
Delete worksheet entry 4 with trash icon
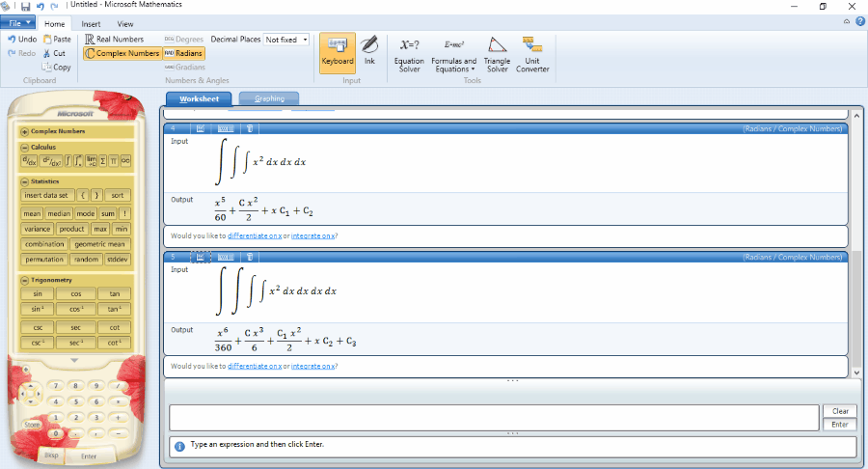(x=250, y=128)
